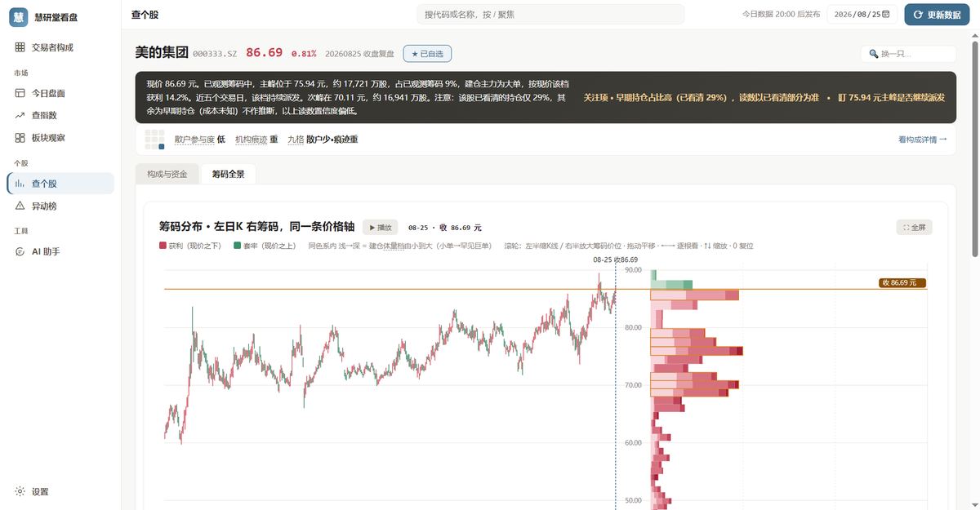Screen dimensions: 980x510
Task: Click the 收 86.69 元 price marker
Action: (903, 283)
